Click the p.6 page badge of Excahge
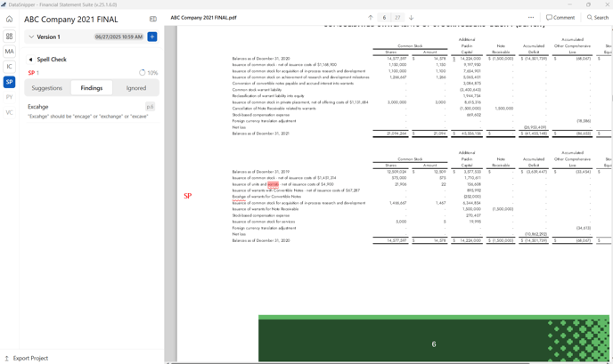The height and width of the screenshot is (364, 613). point(150,107)
